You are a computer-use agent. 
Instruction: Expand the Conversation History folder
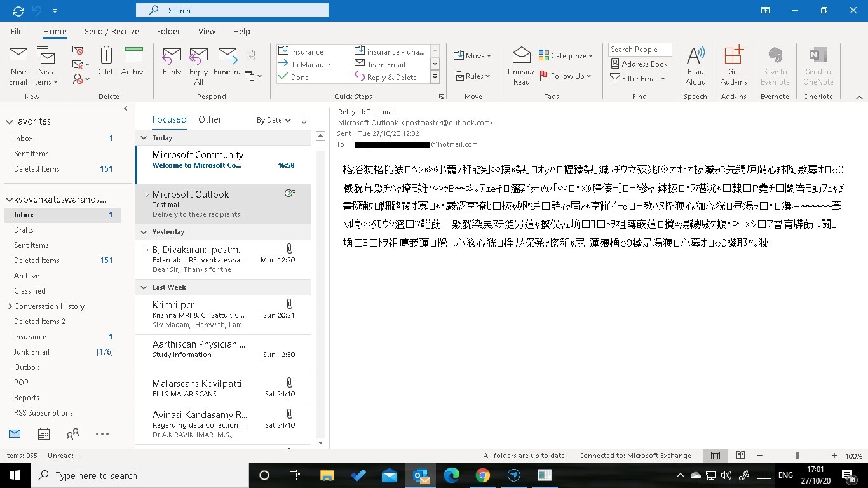[10, 306]
